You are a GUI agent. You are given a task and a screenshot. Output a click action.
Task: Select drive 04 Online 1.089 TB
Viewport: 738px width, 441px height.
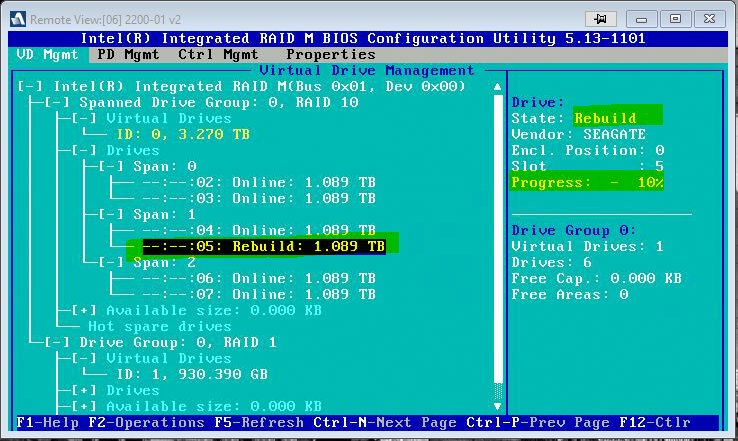pyautogui.click(x=259, y=231)
